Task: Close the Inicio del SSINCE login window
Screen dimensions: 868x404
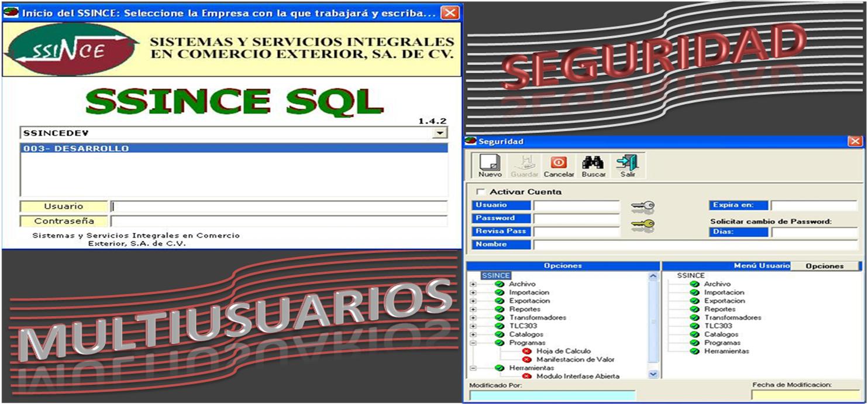Action: 449,13
